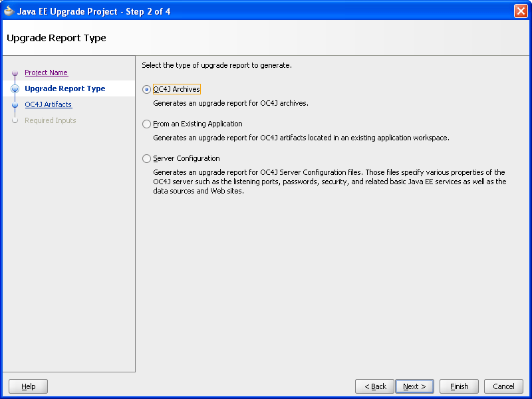The height and width of the screenshot is (399, 532).
Task: Open the Help button
Action: (28, 386)
